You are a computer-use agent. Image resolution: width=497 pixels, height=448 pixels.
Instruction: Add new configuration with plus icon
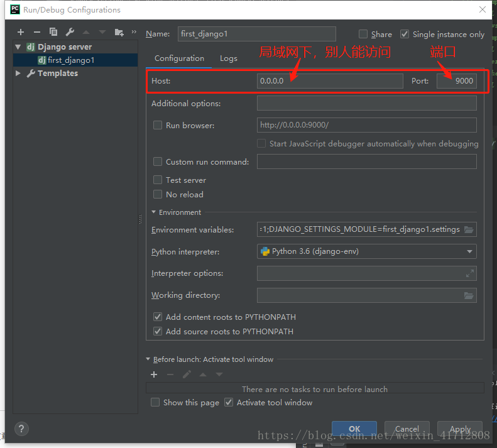pos(21,32)
